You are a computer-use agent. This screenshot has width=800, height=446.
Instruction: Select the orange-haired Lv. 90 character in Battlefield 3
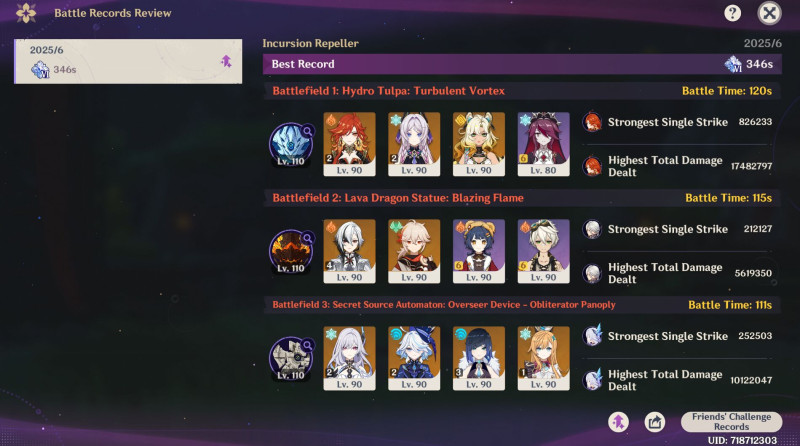pos(543,359)
